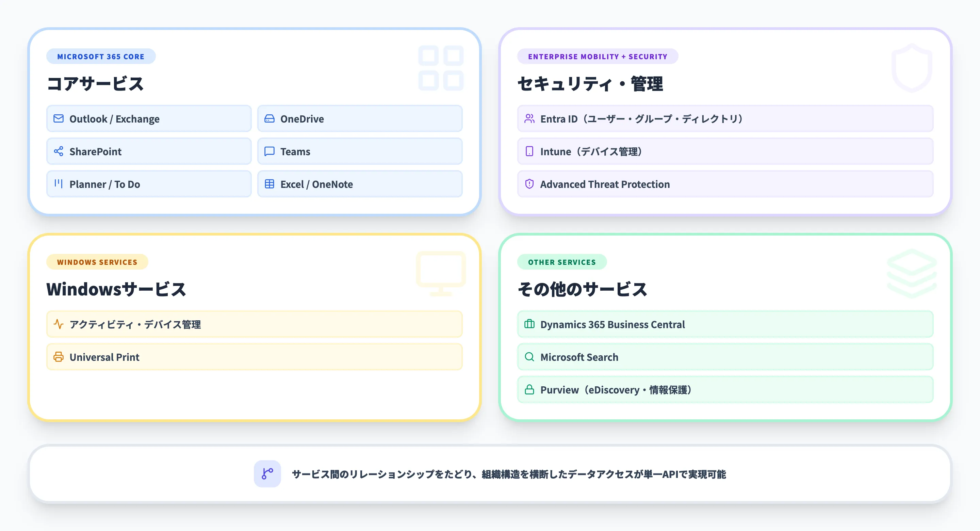Click the Advanced Threat Protection shield icon

[529, 184]
